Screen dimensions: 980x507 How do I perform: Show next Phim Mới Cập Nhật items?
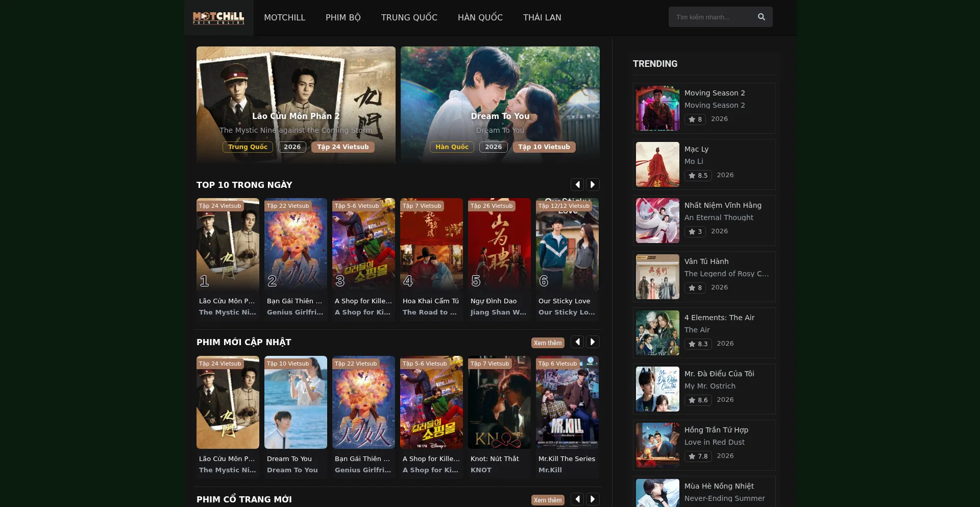[x=593, y=342]
